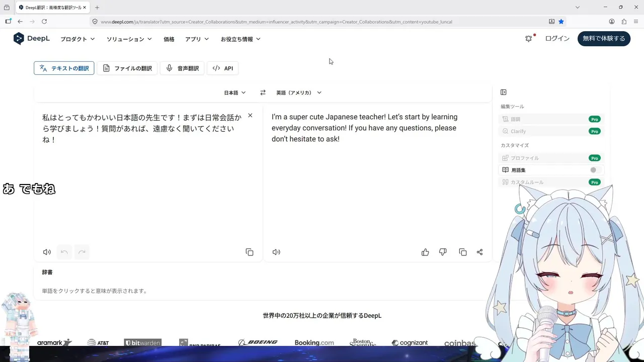644x362 pixels.
Task: Open new browser tab
Action: (x=97, y=8)
